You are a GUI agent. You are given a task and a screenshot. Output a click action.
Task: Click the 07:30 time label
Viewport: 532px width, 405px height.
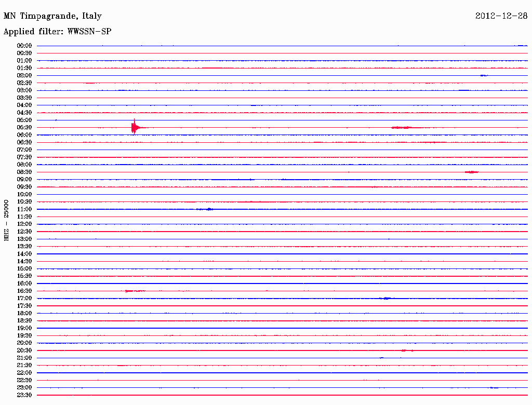pyautogui.click(x=24, y=157)
